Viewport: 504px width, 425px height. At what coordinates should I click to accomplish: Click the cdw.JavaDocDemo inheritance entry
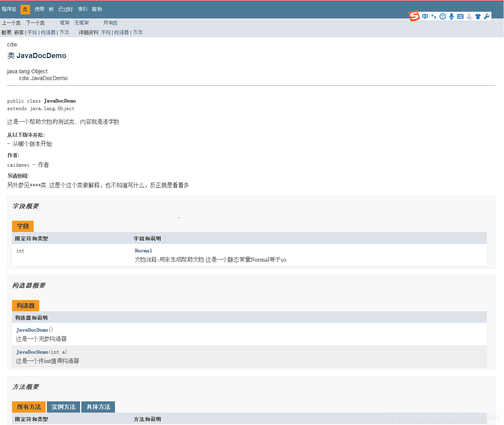point(43,78)
